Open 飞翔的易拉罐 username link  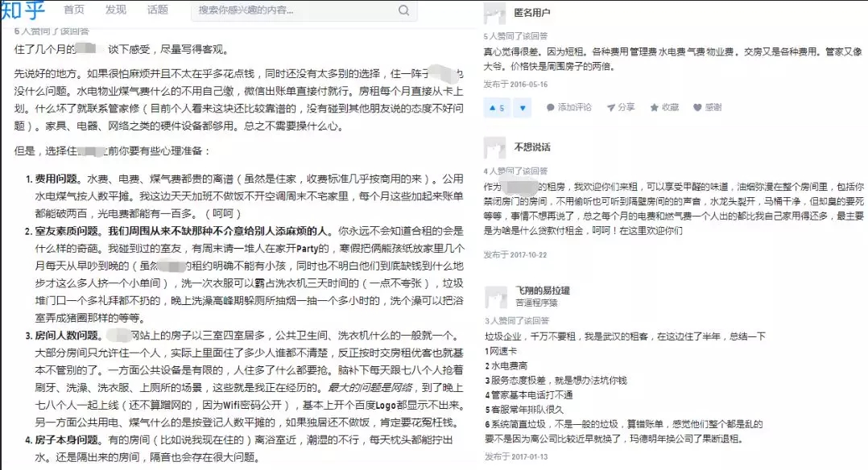[x=543, y=290]
